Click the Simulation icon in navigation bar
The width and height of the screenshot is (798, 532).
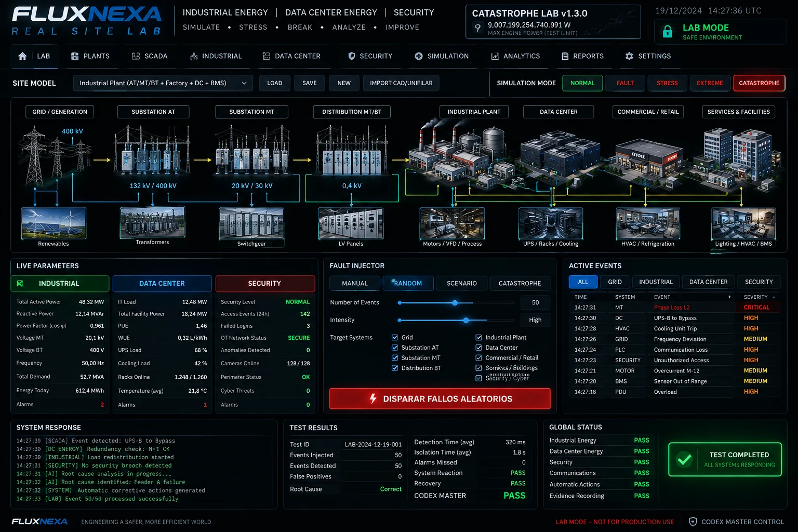pos(419,56)
